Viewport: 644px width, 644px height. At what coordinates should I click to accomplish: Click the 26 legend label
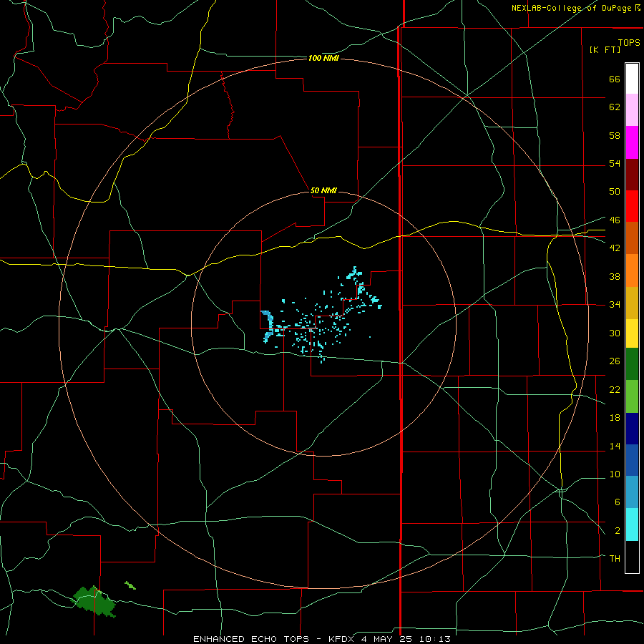[x=615, y=361]
